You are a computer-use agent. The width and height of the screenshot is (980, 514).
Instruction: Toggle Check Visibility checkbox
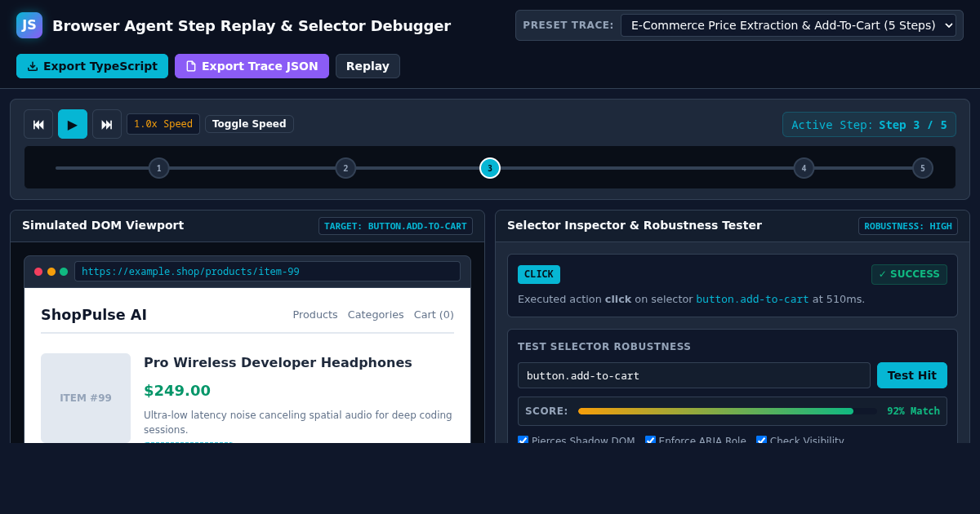tap(761, 441)
